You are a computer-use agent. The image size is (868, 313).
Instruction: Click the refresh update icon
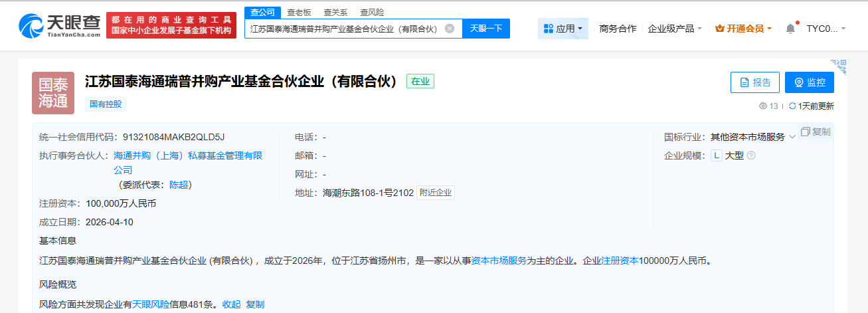point(792,106)
